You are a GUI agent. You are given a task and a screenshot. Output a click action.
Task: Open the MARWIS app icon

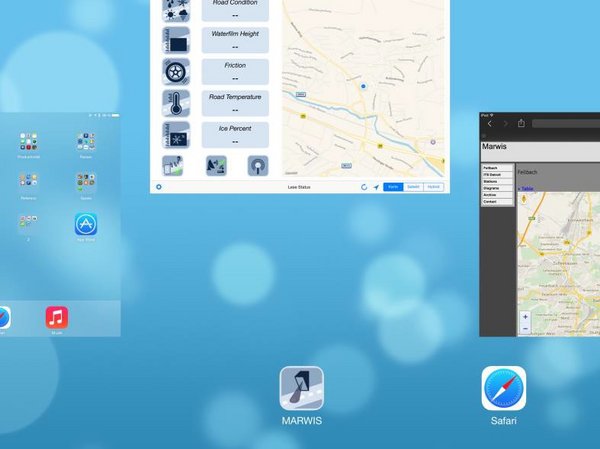(301, 389)
